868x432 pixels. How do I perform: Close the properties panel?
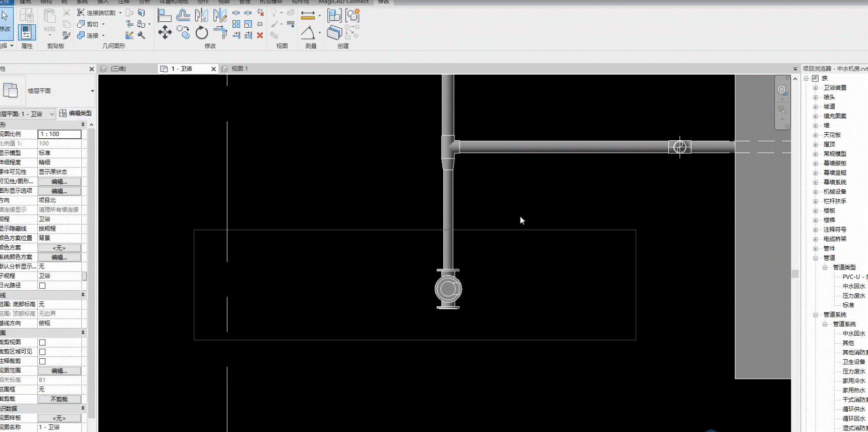(x=91, y=69)
